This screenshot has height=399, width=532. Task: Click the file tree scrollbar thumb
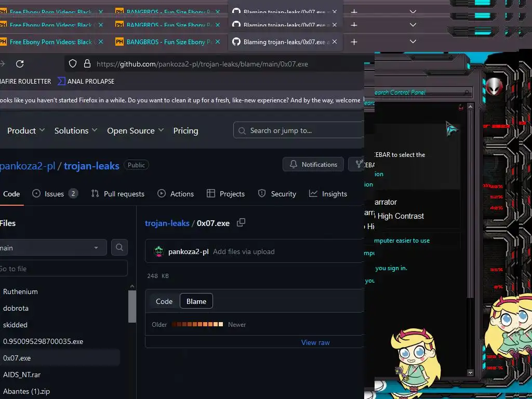[x=132, y=307]
